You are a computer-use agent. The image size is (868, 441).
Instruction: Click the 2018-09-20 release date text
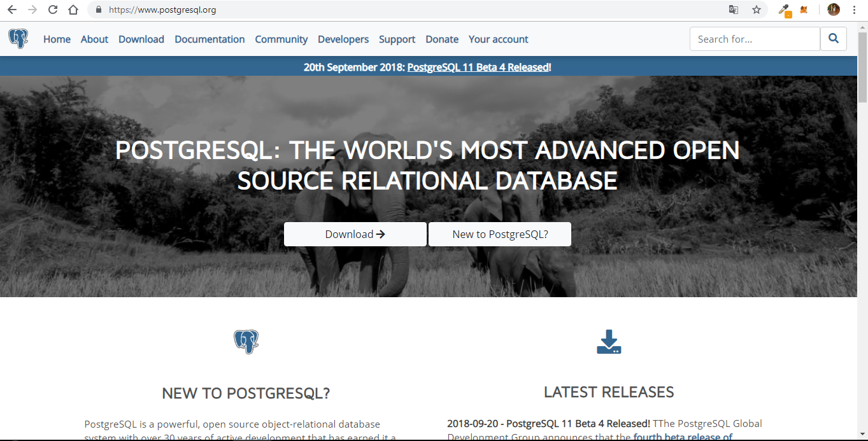[473, 423]
